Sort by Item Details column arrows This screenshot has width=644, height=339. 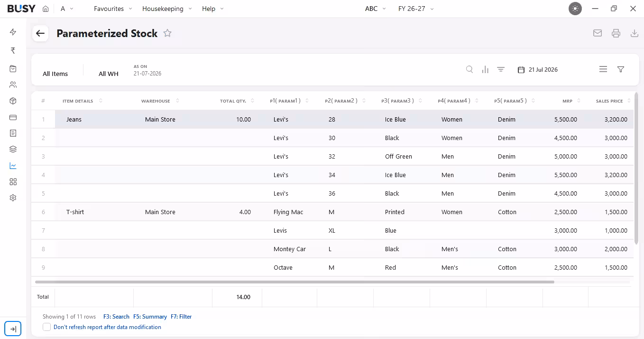[101, 101]
